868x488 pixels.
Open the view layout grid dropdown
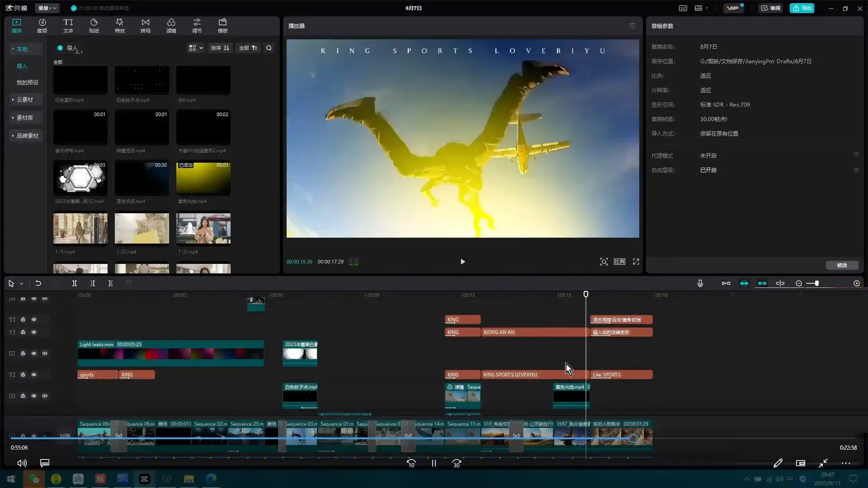pos(196,48)
